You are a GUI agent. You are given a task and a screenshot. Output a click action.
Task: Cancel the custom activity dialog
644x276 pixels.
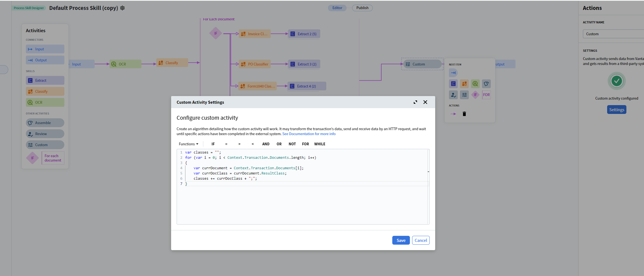coord(421,240)
